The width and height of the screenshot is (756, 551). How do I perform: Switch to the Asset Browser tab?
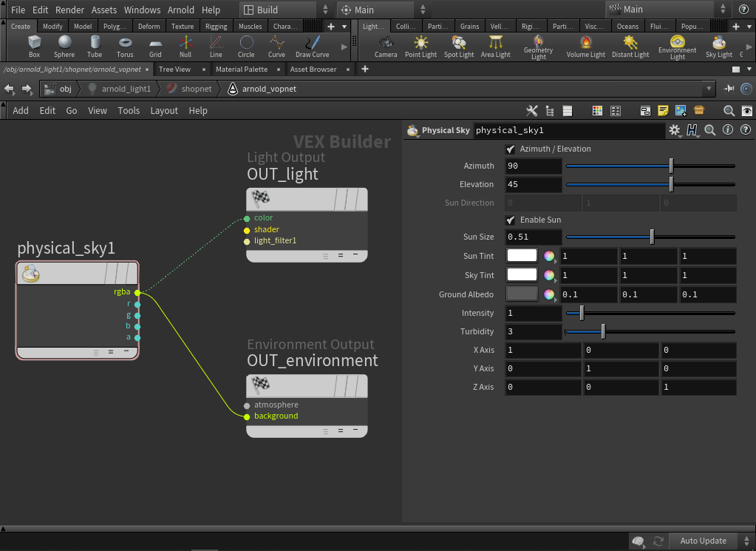pos(313,70)
